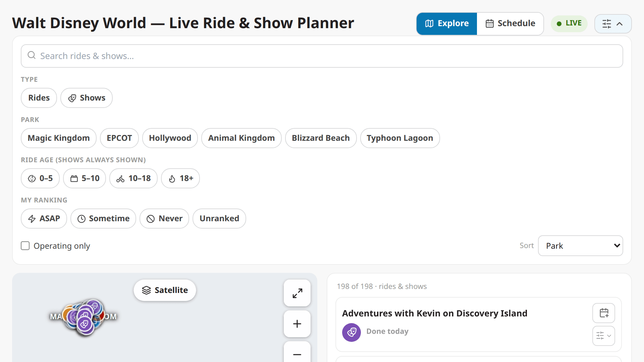
Task: Add Adventures with Kevin to schedule
Action: [x=604, y=313]
